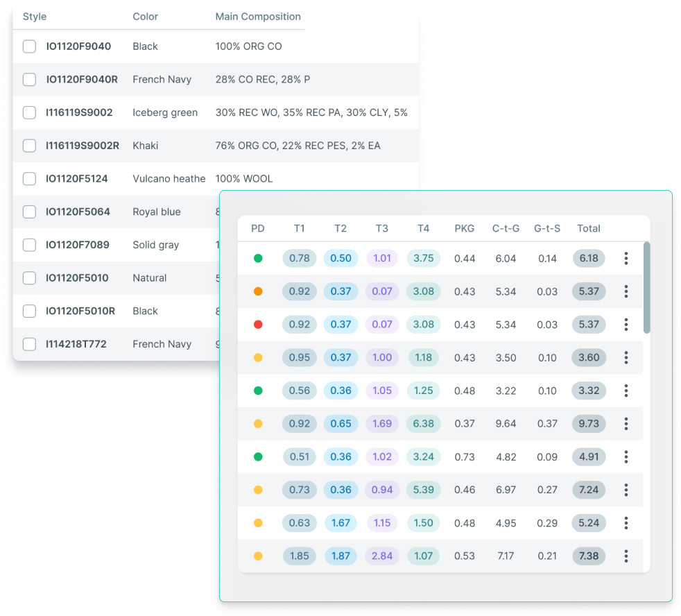Select the I116119S9002 Iceberg green checkbox

[29, 112]
